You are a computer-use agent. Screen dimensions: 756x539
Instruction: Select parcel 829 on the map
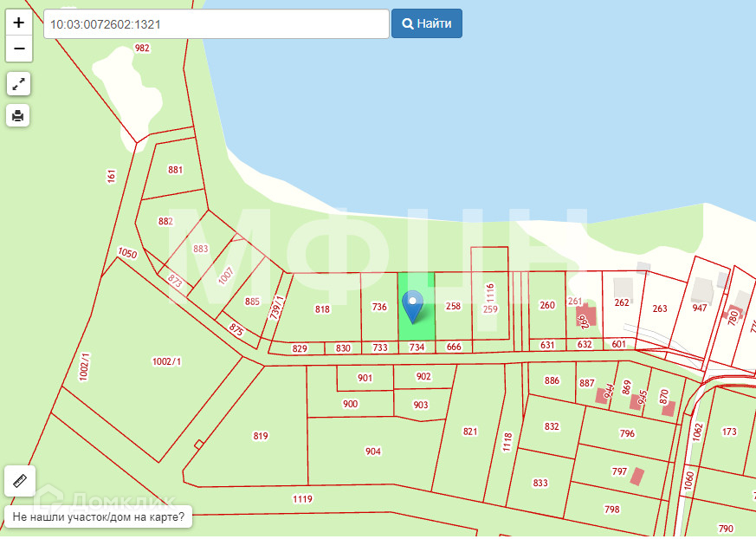(x=300, y=348)
